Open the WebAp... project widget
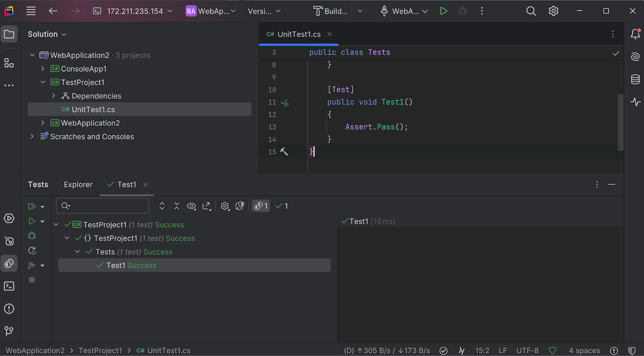The height and width of the screenshot is (356, 644). tap(211, 11)
